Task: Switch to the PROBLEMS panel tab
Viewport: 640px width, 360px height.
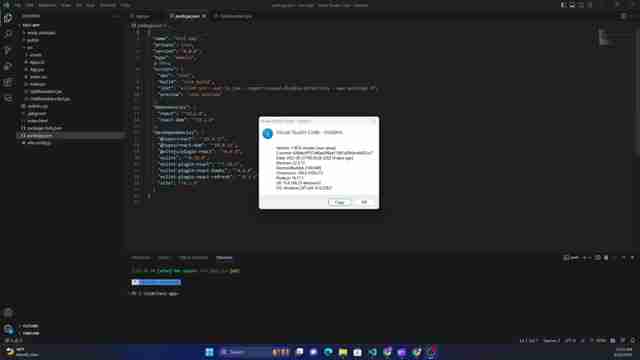Action: tap(141, 258)
